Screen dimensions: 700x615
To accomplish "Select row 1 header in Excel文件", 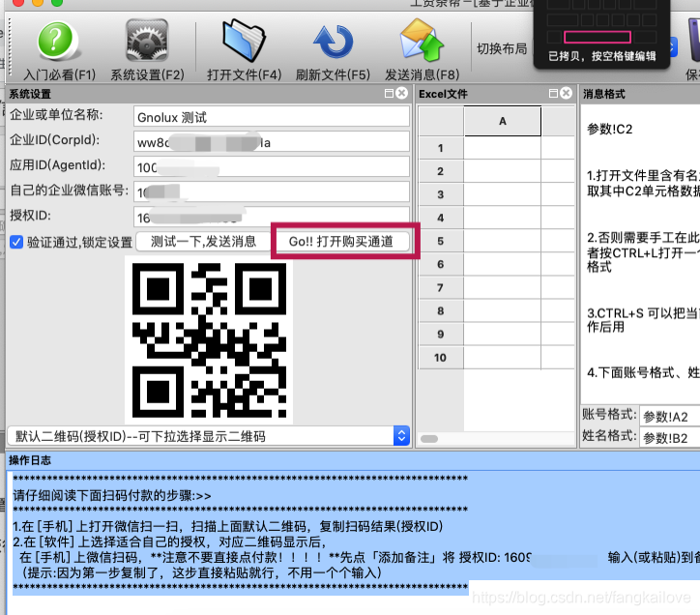I will (x=441, y=148).
